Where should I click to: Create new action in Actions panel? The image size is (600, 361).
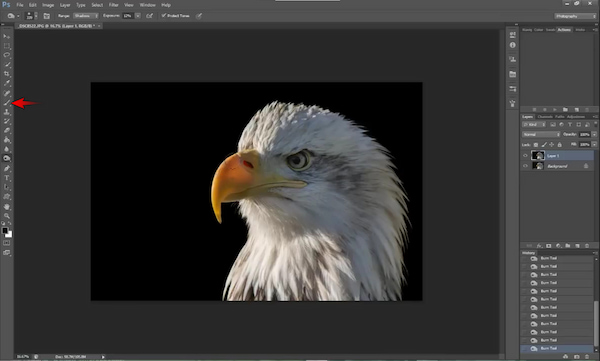576,109
